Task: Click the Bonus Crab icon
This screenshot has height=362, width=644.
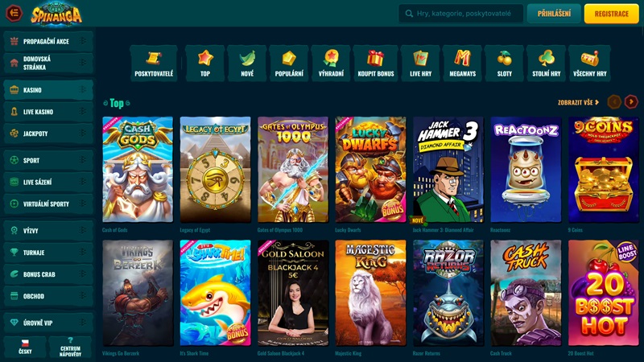Action: pos(14,274)
